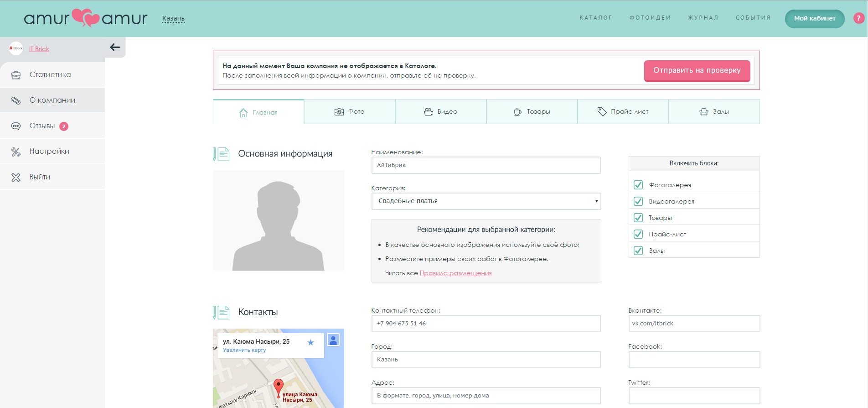The width and height of the screenshot is (868, 408).
Task: Collapse sidebar with the back arrow
Action: point(115,47)
